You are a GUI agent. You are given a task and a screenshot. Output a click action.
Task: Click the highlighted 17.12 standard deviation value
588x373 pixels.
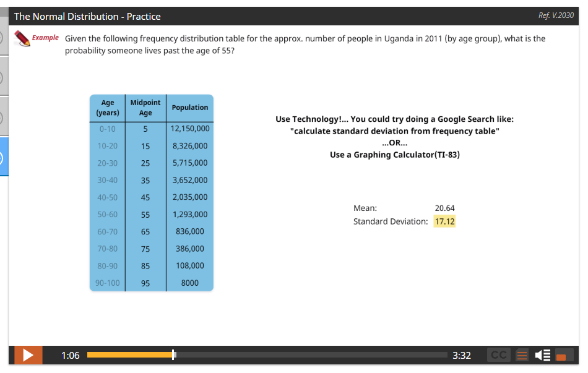coord(444,221)
